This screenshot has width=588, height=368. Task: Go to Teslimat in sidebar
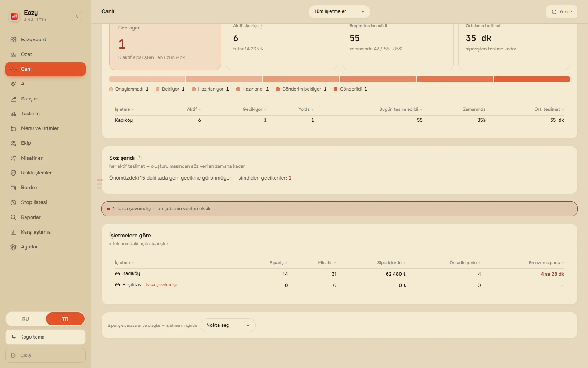click(45, 114)
